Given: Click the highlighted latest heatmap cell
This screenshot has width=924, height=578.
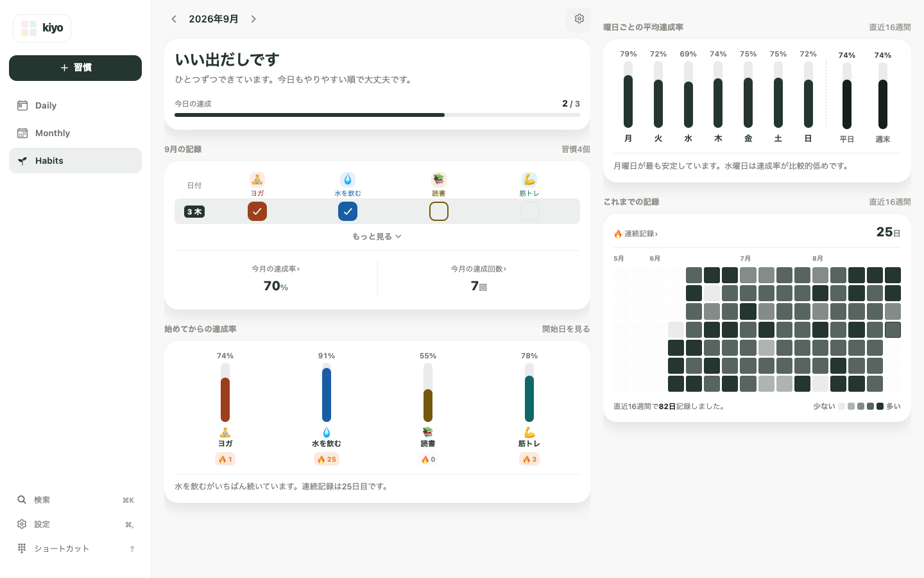Looking at the screenshot, I should [x=893, y=329].
